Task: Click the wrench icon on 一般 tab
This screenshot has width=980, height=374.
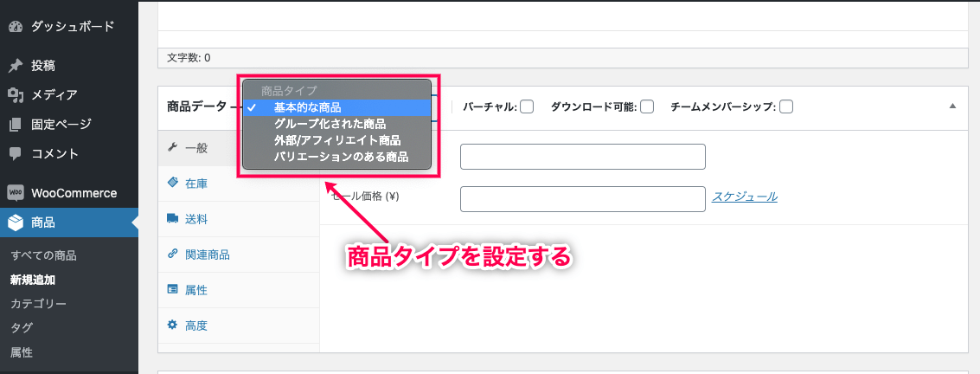Action: point(172,147)
